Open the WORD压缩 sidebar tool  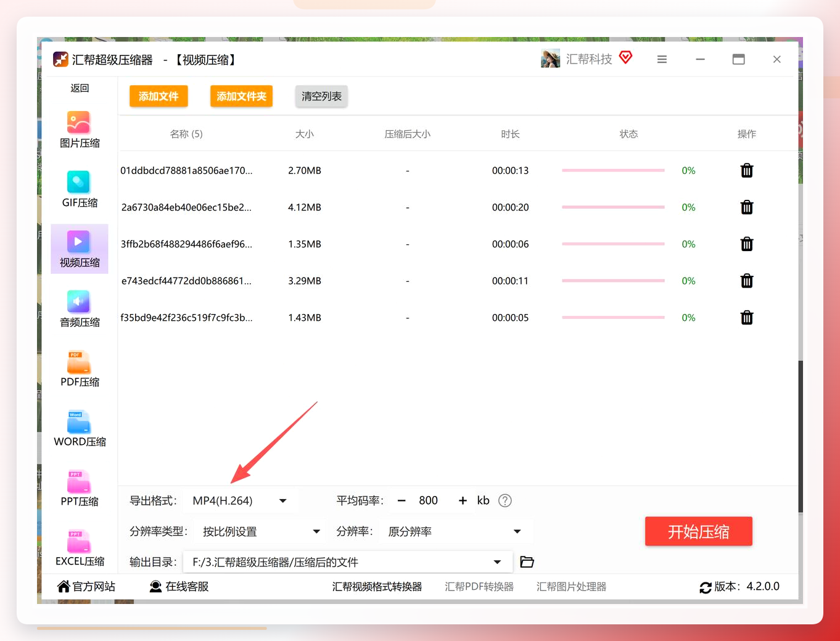click(80, 429)
